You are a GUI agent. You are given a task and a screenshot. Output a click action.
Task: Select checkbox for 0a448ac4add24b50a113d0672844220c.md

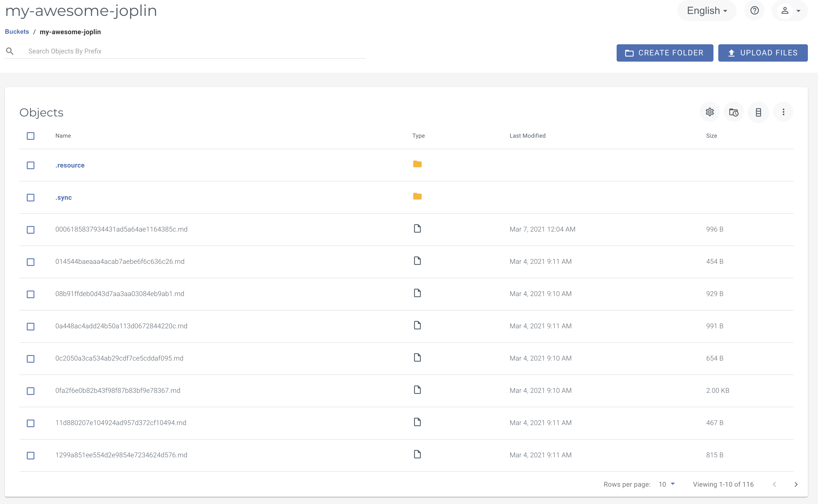(x=30, y=327)
